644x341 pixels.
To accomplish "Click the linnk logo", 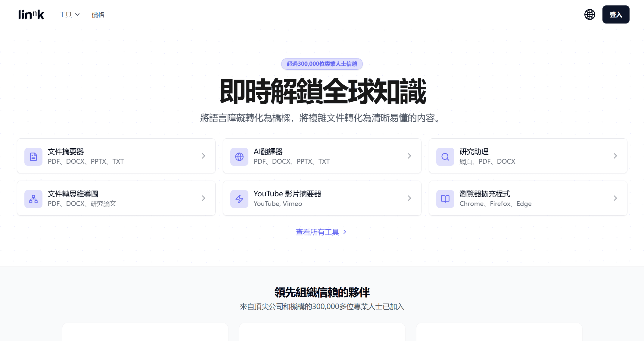I will pos(31,14).
